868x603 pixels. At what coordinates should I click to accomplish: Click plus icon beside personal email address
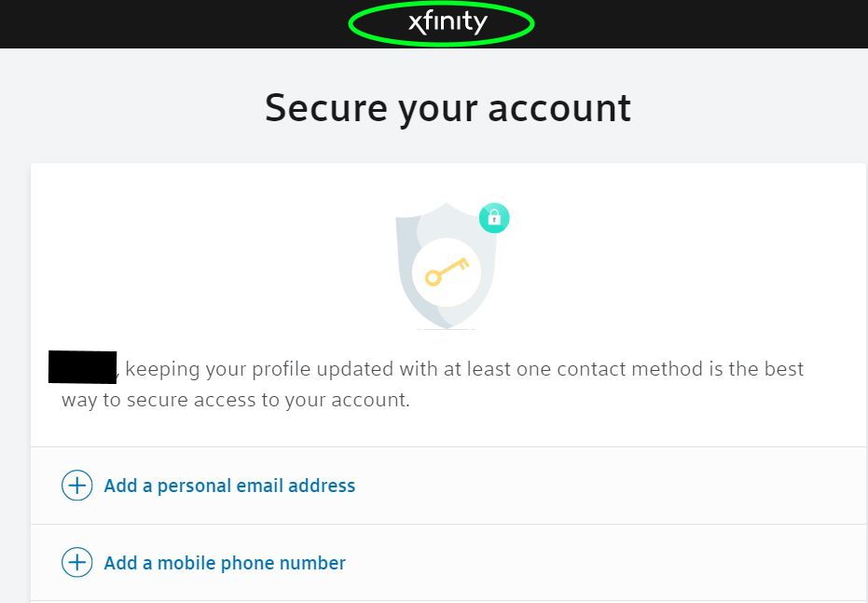pyautogui.click(x=77, y=486)
